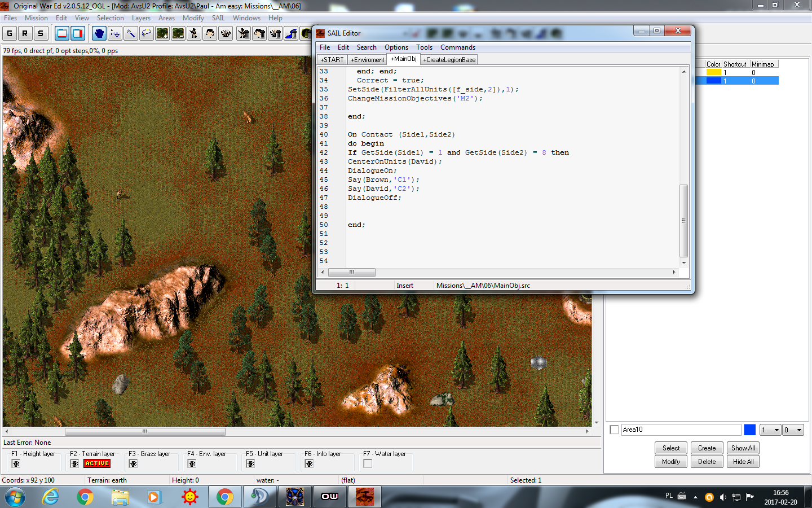Toggle the bottom panel layout icon
Screen dimensions: 812x508
pyautogui.click(x=62, y=33)
